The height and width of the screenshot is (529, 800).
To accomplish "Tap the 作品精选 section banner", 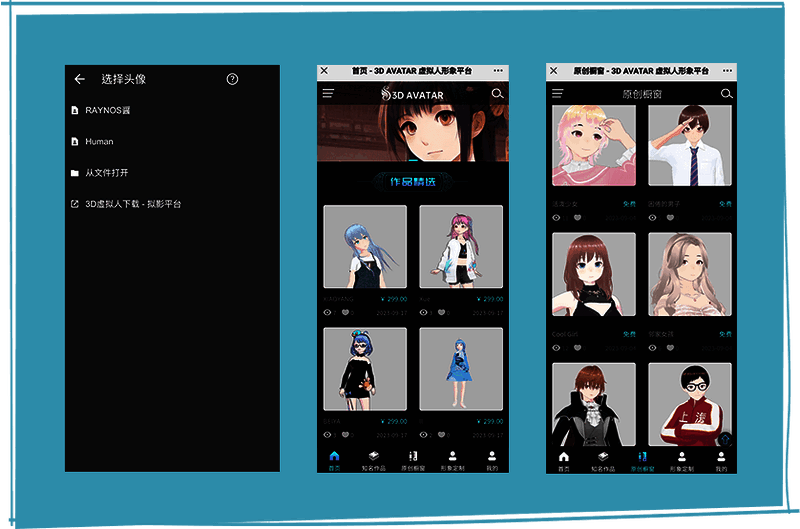I will click(412, 181).
